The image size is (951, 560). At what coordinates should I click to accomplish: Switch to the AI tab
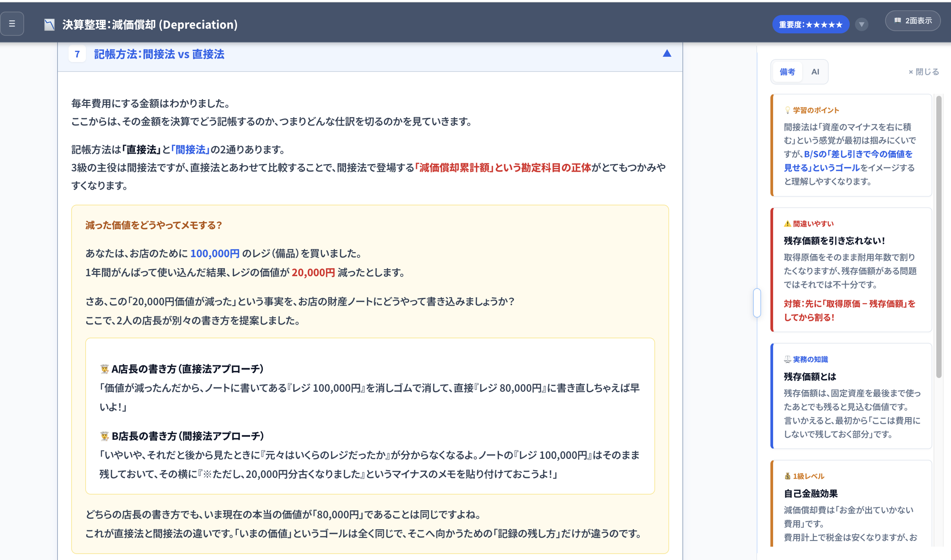815,72
